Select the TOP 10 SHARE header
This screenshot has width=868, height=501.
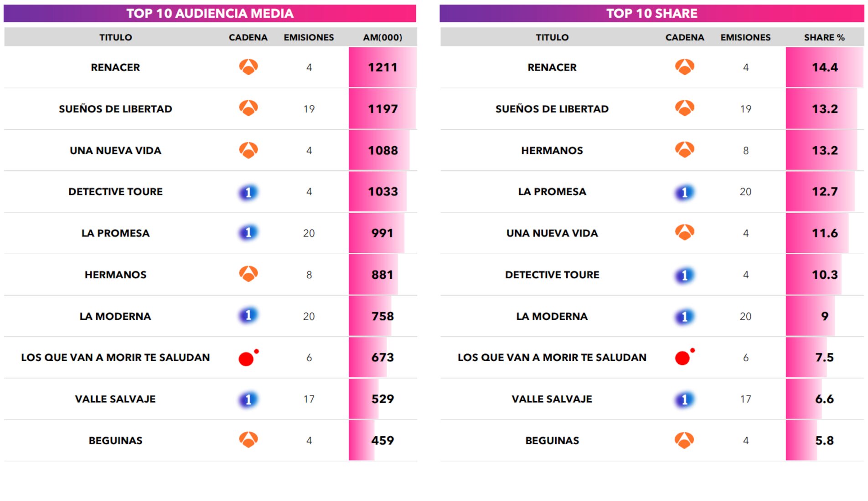point(651,14)
